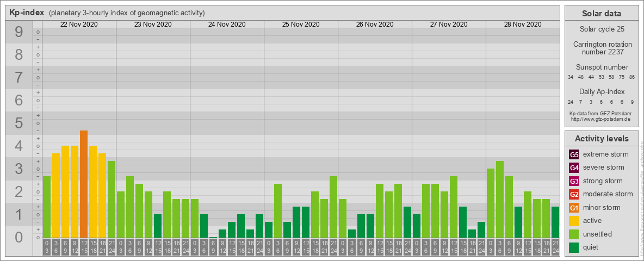Screen dimensions: 644x261
Task: Click the '24 Nov 2020' date header
Action: [x=227, y=24]
